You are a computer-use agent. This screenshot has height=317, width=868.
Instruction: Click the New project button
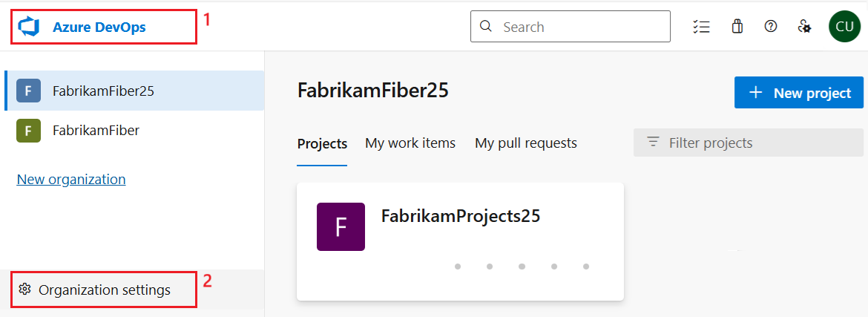pos(799,93)
